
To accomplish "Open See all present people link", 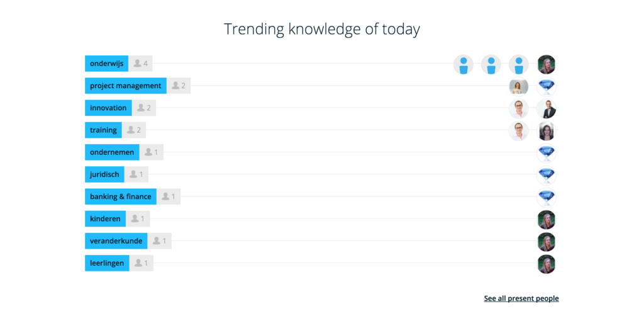I will (521, 298).
